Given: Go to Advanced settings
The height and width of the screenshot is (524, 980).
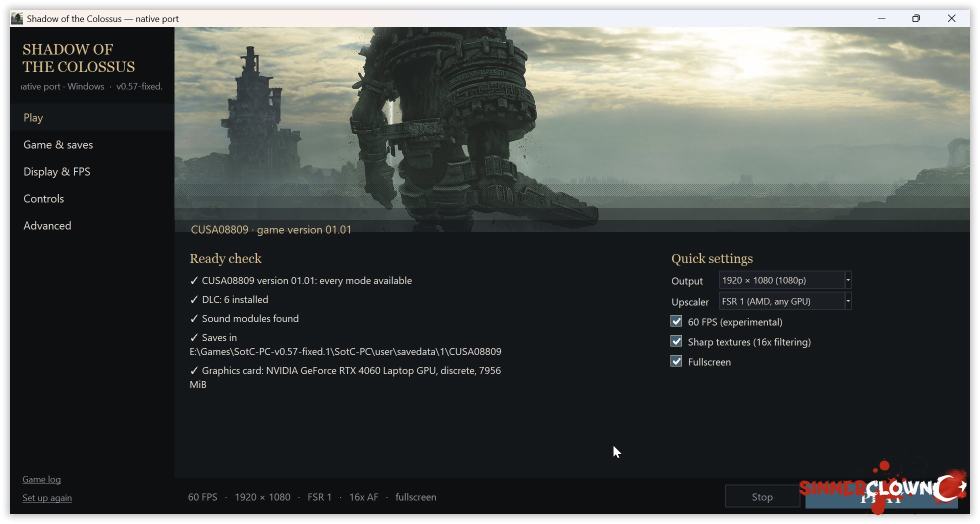Looking at the screenshot, I should point(92,225).
